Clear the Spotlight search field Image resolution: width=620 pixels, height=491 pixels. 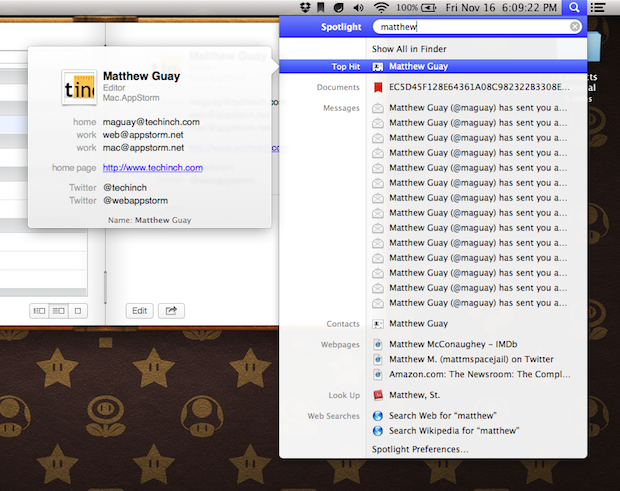575,26
